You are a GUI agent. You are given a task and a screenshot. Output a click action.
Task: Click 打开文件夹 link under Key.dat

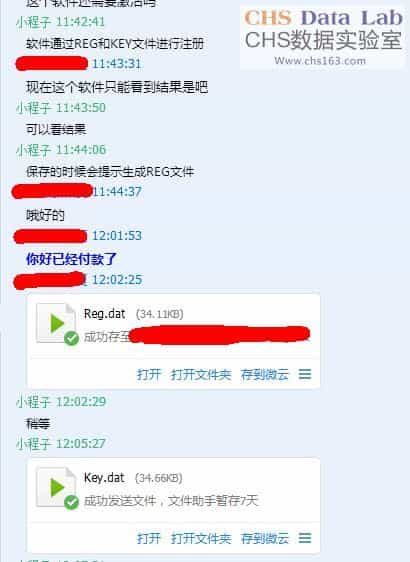point(201,538)
